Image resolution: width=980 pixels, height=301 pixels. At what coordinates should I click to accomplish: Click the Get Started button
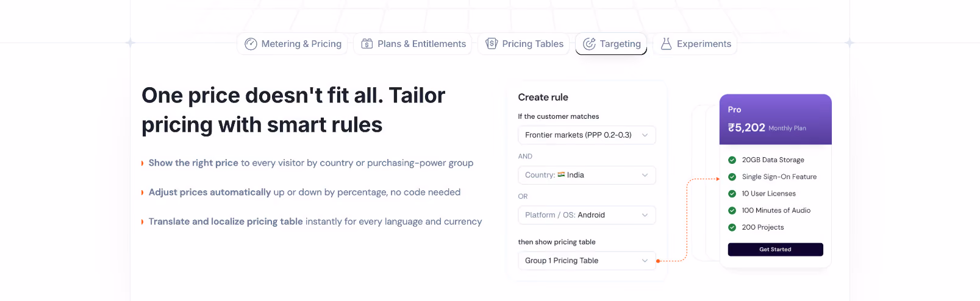pos(775,250)
